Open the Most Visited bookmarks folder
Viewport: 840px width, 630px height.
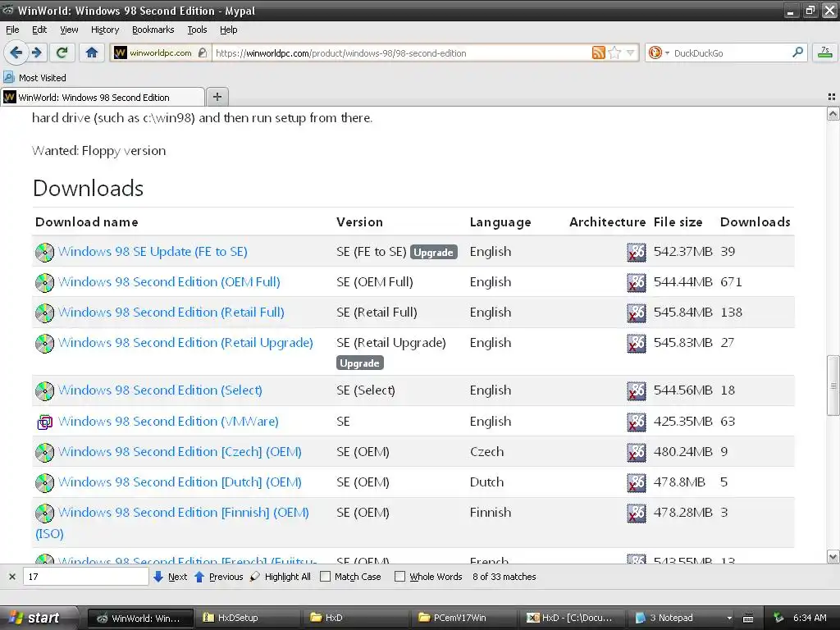pos(34,78)
